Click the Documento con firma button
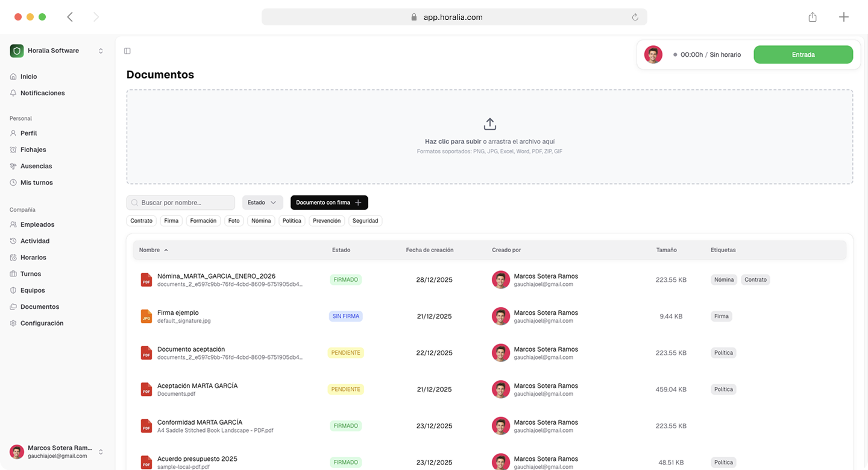Image resolution: width=868 pixels, height=470 pixels. (329, 203)
